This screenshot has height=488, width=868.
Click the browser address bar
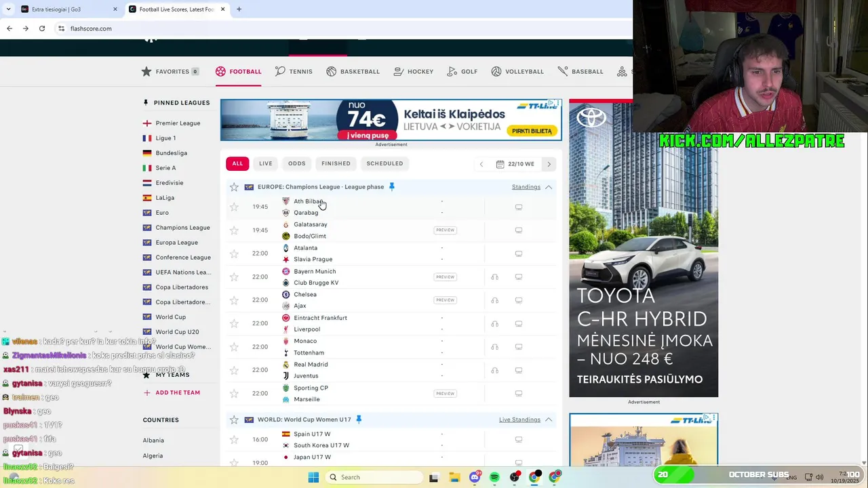pos(339,28)
